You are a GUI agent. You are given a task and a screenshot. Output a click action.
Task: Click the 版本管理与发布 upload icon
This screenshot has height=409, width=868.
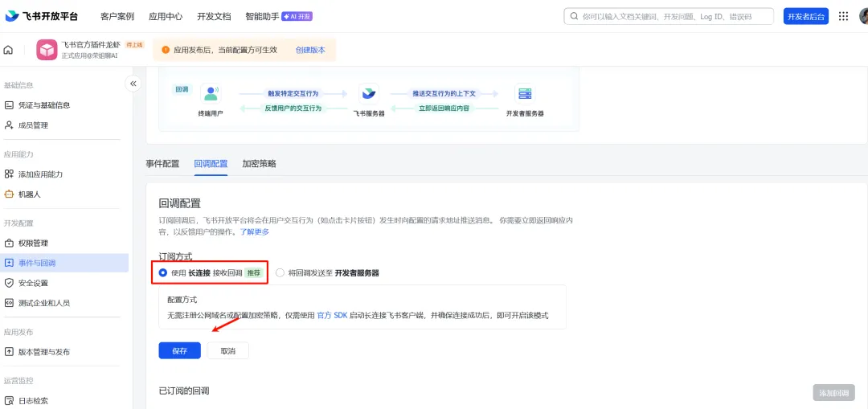pyautogui.click(x=9, y=352)
